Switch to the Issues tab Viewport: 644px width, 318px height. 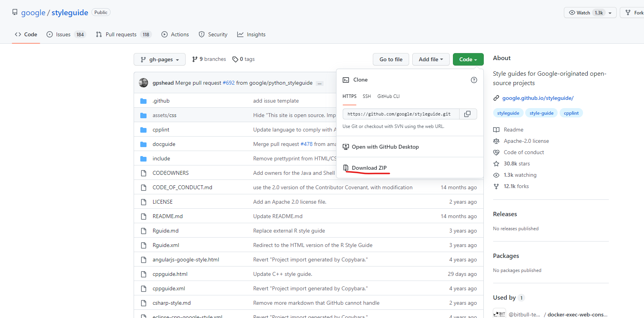pyautogui.click(x=66, y=34)
